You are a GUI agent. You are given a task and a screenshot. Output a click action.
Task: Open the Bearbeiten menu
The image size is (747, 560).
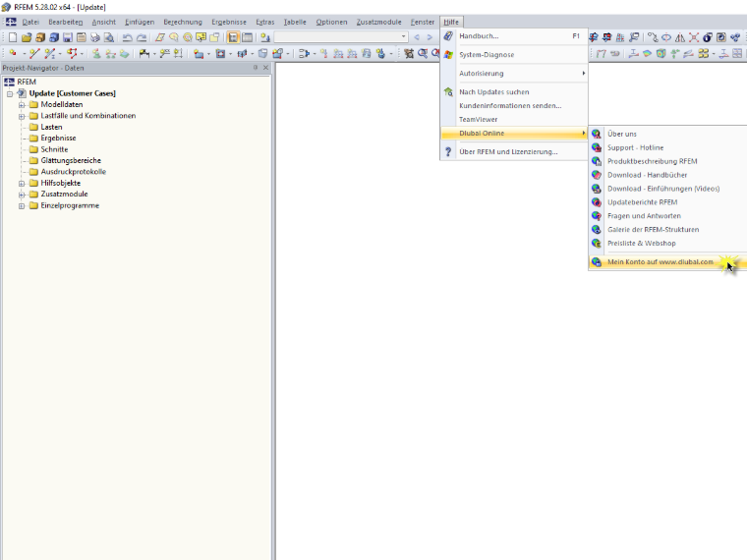(x=65, y=22)
